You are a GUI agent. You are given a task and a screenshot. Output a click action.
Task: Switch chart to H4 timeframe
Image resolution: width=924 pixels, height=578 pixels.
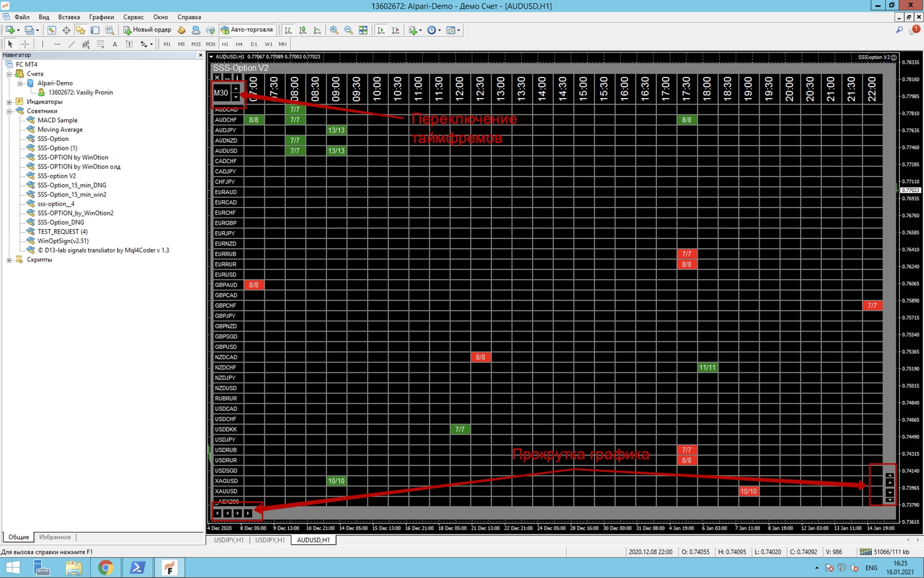[239, 44]
